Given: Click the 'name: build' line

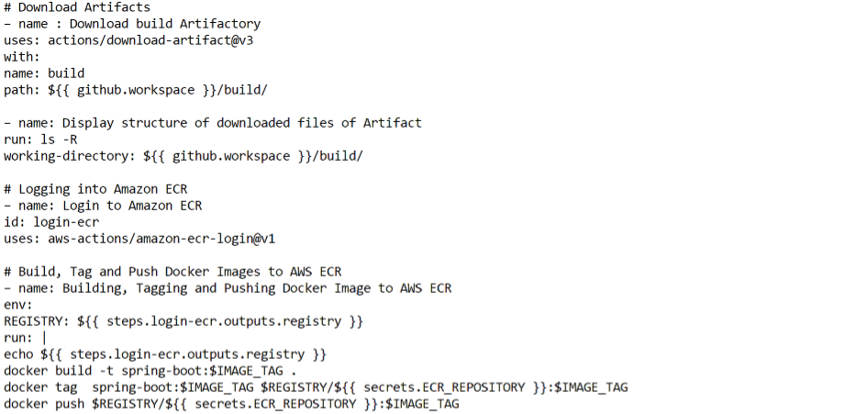Looking at the screenshot, I should [x=44, y=73].
